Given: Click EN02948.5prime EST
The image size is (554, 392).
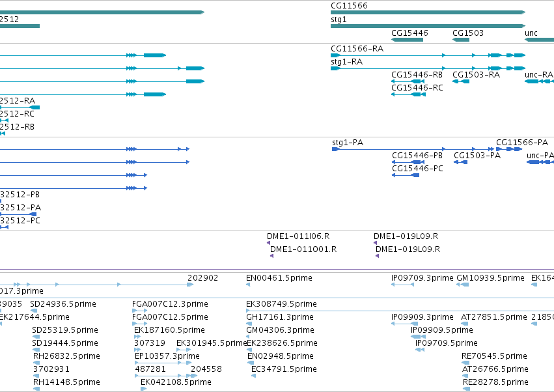Looking at the screenshot, I should (250, 363).
